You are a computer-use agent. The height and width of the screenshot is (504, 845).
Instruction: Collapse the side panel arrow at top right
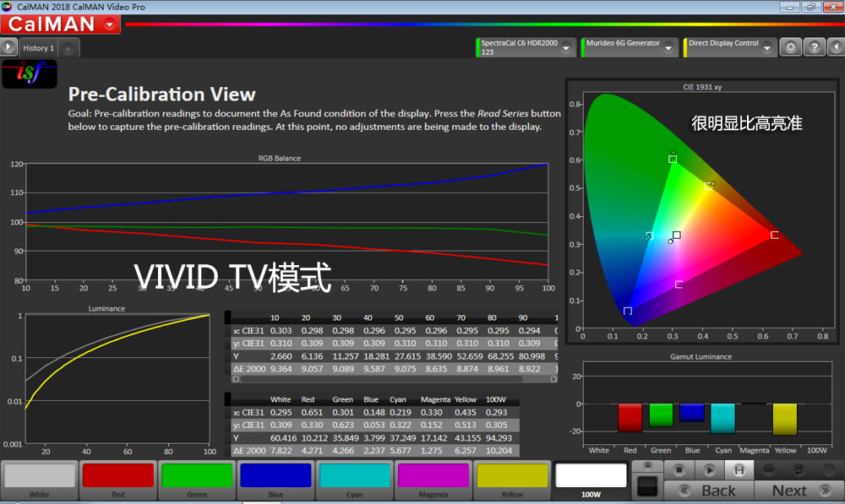click(x=837, y=47)
